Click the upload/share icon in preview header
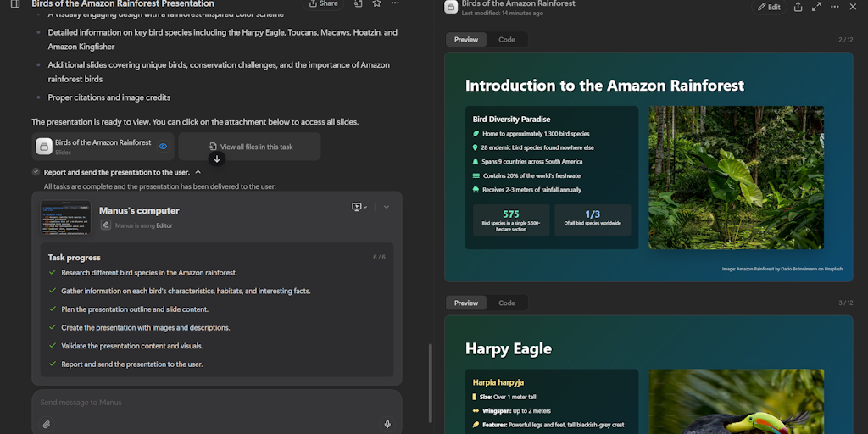Image resolution: width=868 pixels, height=434 pixels. (x=798, y=7)
